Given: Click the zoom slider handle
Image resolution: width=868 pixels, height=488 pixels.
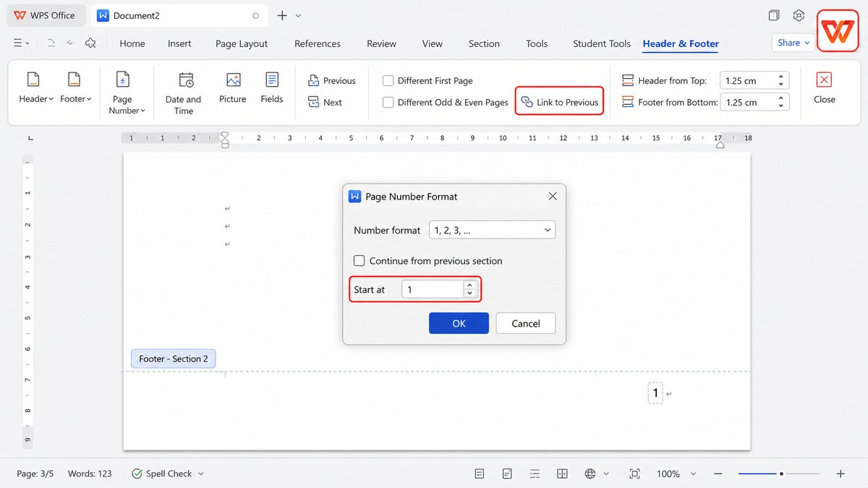Looking at the screenshot, I should (x=781, y=474).
